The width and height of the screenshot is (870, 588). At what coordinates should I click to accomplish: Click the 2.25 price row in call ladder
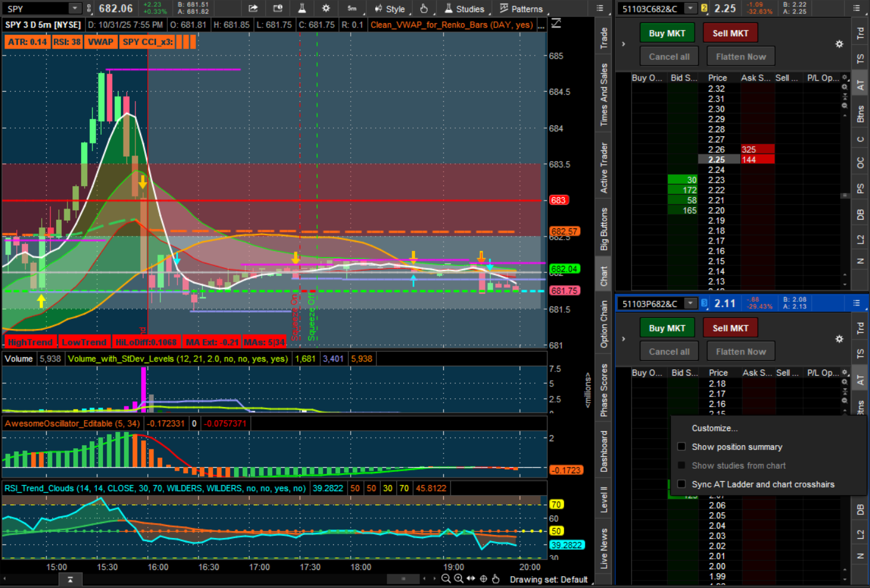(716, 160)
